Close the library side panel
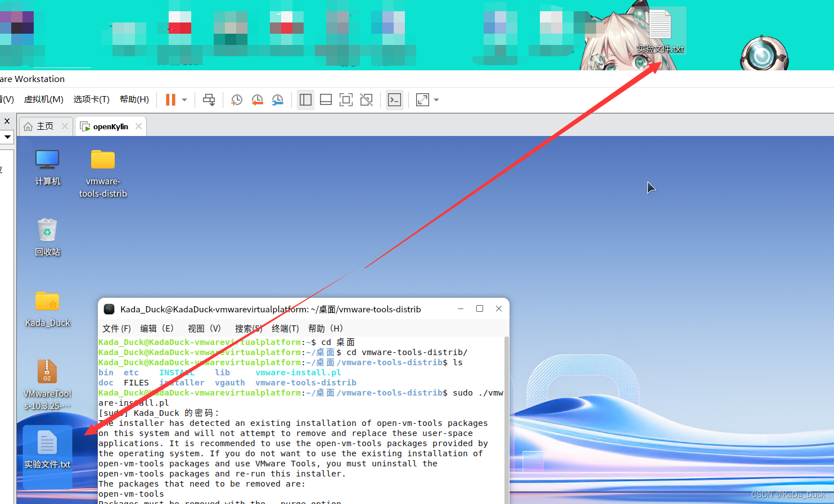The height and width of the screenshot is (504, 834). (7, 121)
